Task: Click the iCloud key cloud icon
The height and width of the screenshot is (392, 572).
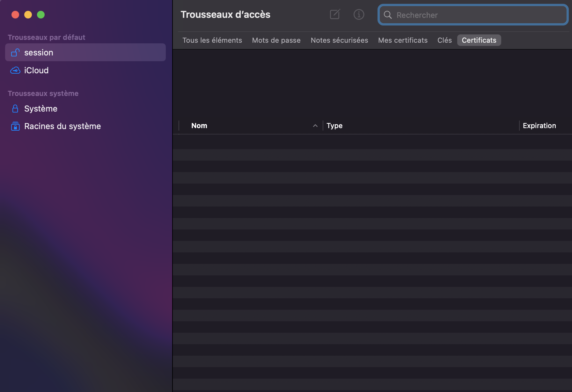Action: point(15,70)
